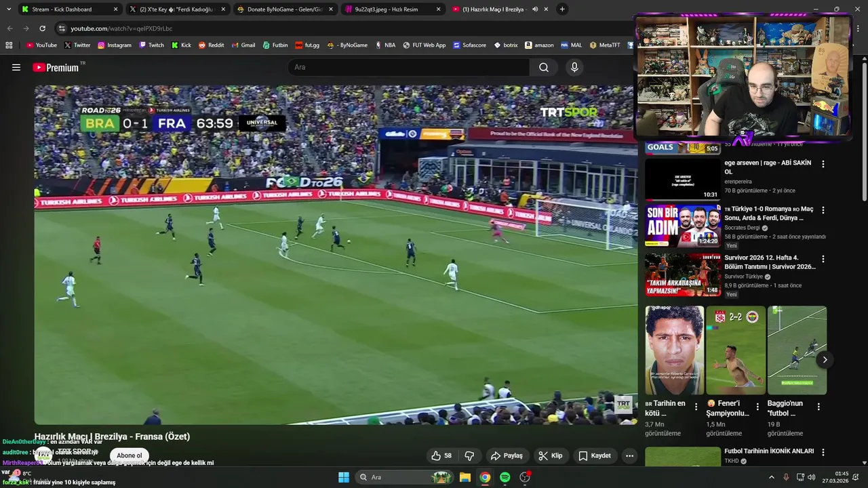Switch to the 'Donate ByNoGame' tab
The image size is (868, 488).
(285, 9)
